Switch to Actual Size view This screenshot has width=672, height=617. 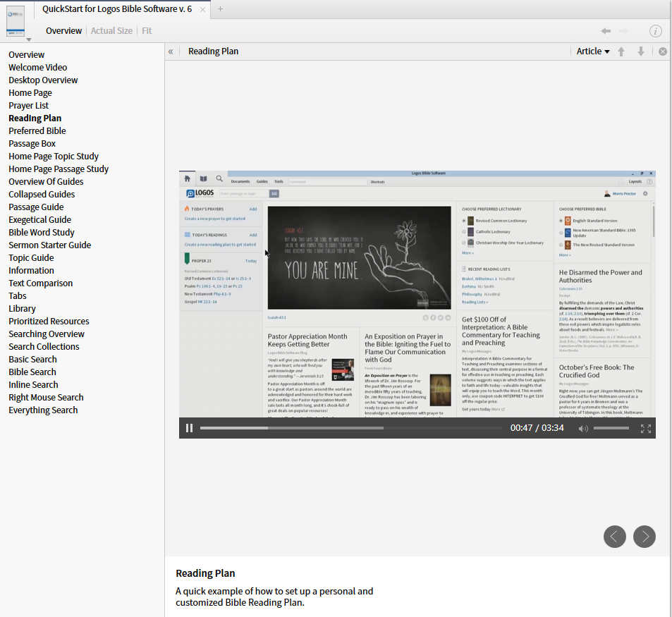[111, 31]
